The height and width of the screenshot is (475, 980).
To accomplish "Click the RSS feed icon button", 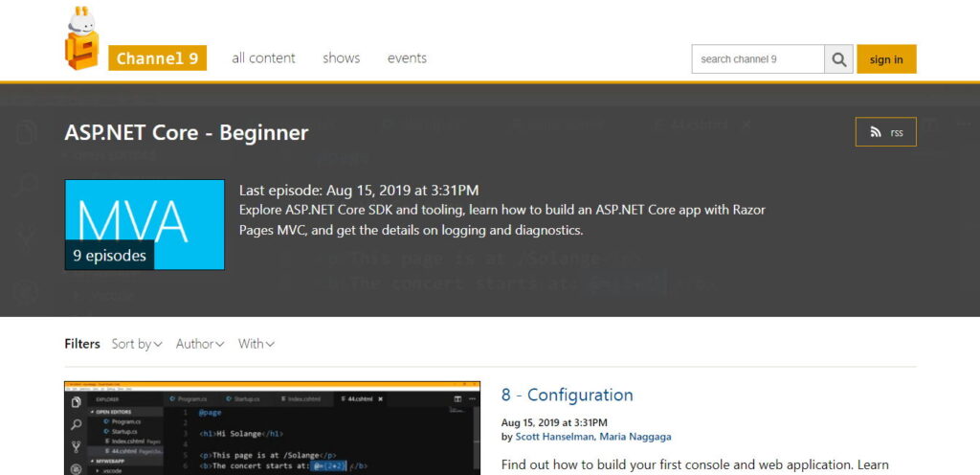I will tap(885, 132).
